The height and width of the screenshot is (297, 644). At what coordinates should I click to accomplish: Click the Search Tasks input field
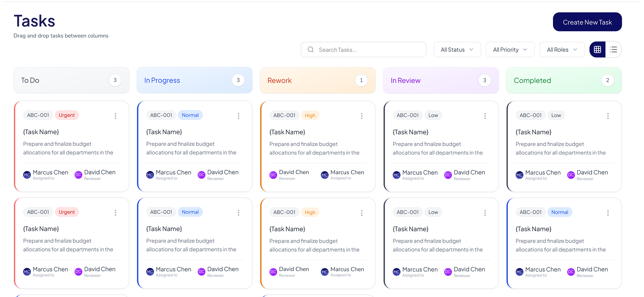coord(363,49)
